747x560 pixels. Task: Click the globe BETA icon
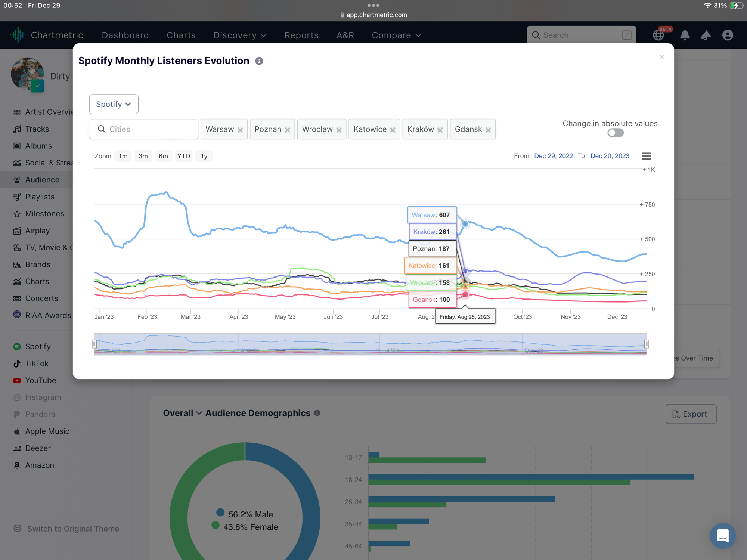[x=658, y=35]
